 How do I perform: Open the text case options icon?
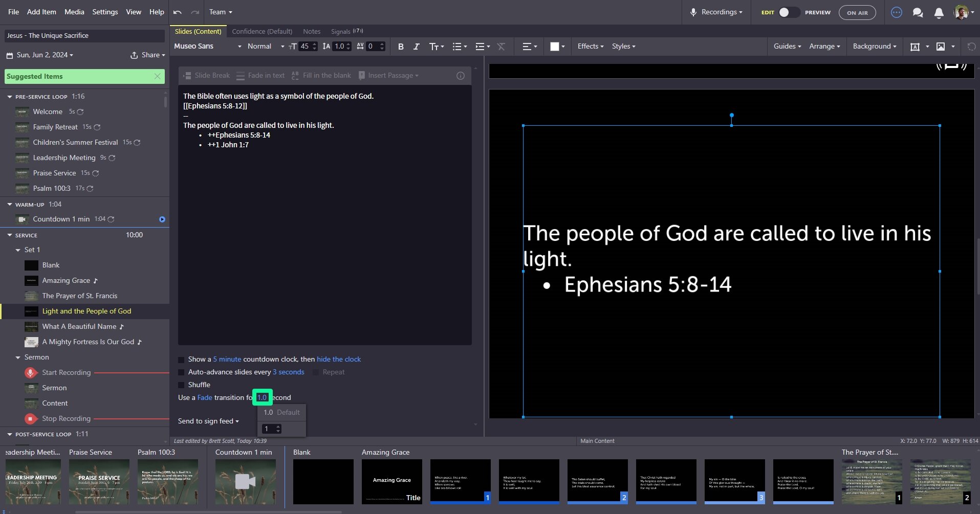click(436, 47)
